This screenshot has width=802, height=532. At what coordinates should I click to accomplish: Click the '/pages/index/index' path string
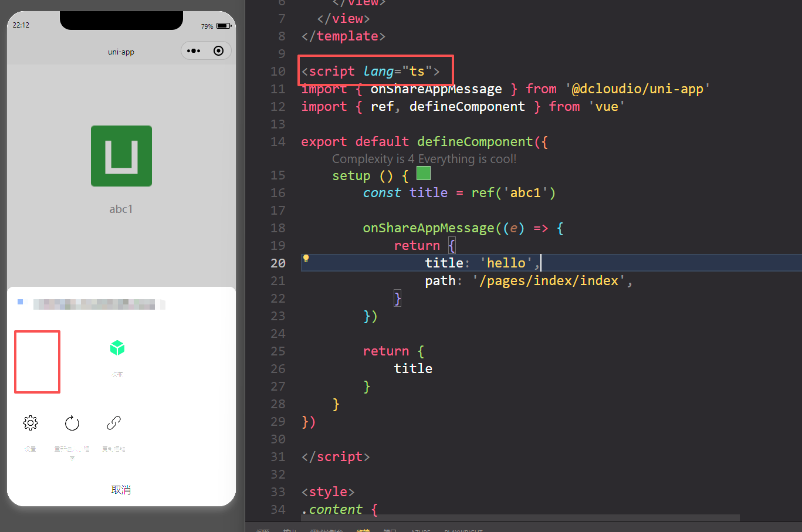(x=549, y=281)
